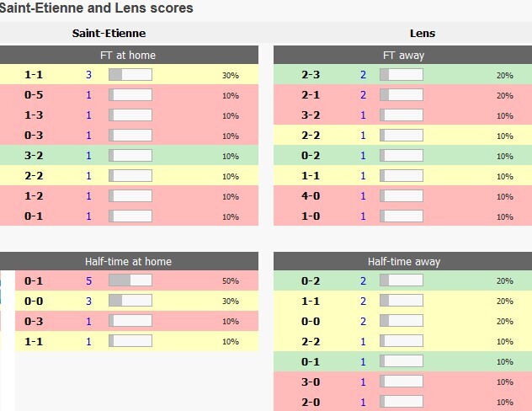Click count link for FT home 3-2 score
532x411 pixels.
tap(88, 156)
